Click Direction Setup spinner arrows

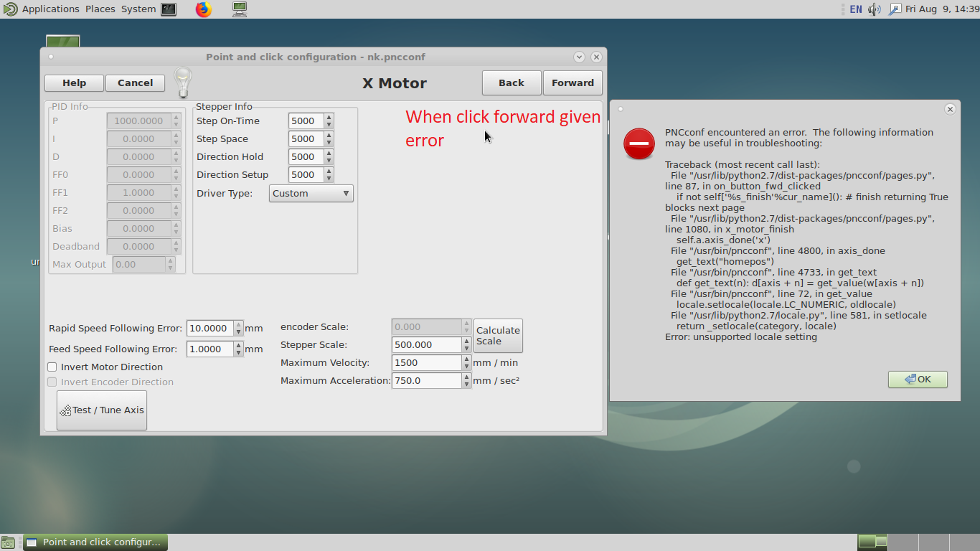[329, 174]
